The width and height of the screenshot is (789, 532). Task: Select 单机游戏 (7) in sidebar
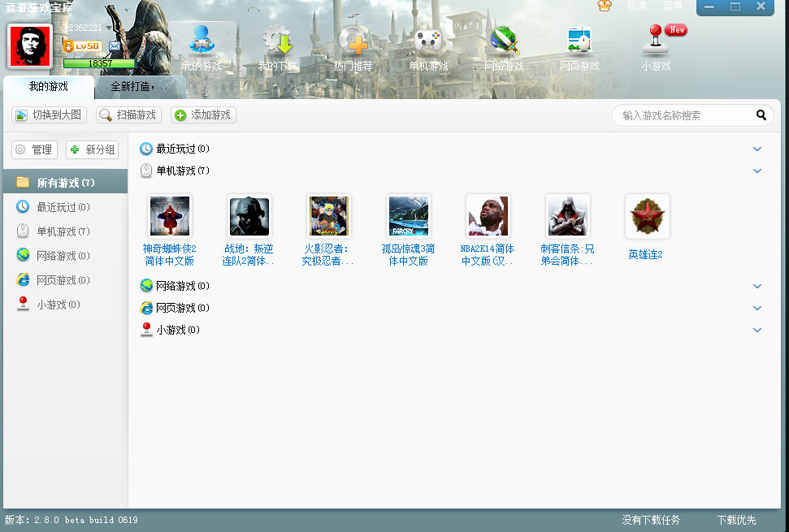tap(66, 231)
